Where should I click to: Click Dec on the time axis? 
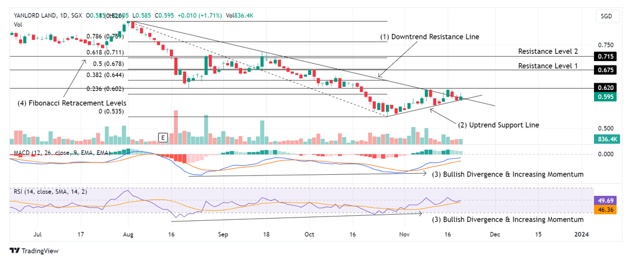click(495, 234)
